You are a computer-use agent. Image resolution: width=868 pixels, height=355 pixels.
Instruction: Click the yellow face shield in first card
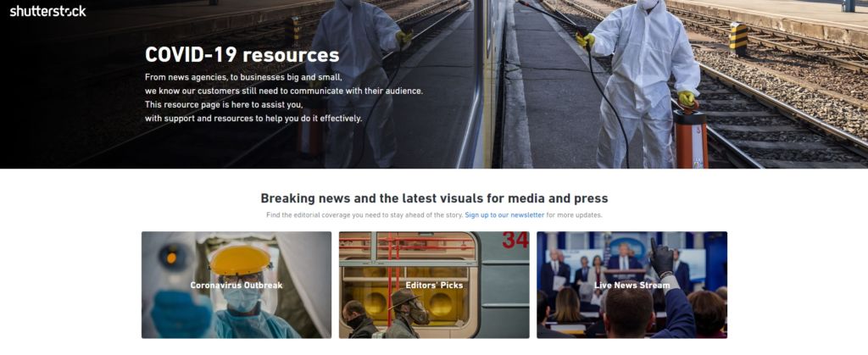240,261
